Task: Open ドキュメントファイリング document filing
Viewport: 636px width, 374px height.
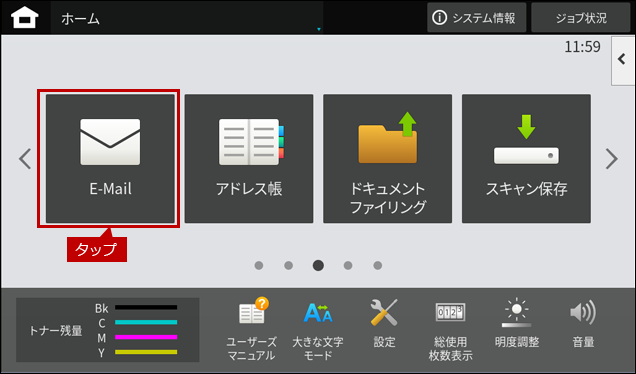Action: (387, 159)
